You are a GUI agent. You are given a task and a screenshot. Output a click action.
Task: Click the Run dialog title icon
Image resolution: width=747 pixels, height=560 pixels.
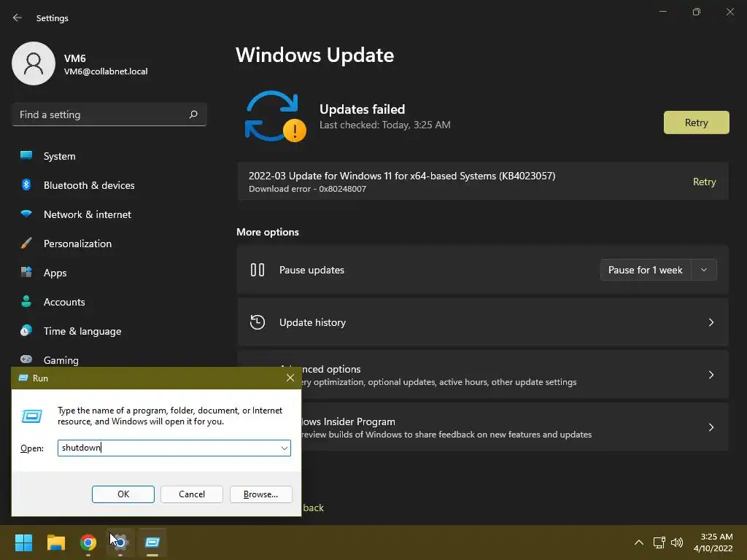pos(23,378)
